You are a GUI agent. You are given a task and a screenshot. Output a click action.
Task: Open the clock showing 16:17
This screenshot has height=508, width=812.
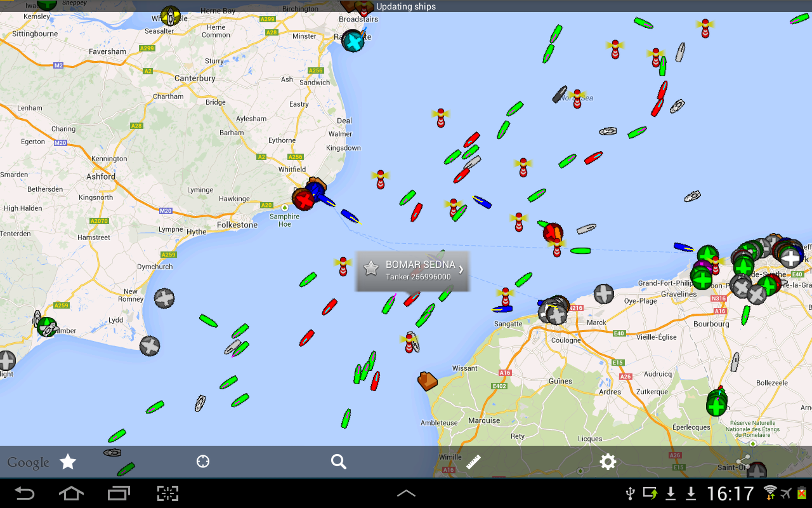point(730,493)
